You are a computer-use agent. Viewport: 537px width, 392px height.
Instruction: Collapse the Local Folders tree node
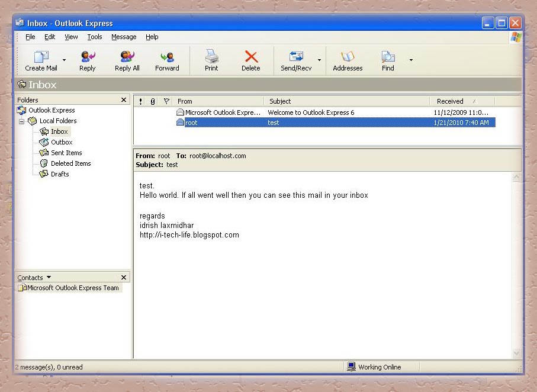(x=21, y=121)
